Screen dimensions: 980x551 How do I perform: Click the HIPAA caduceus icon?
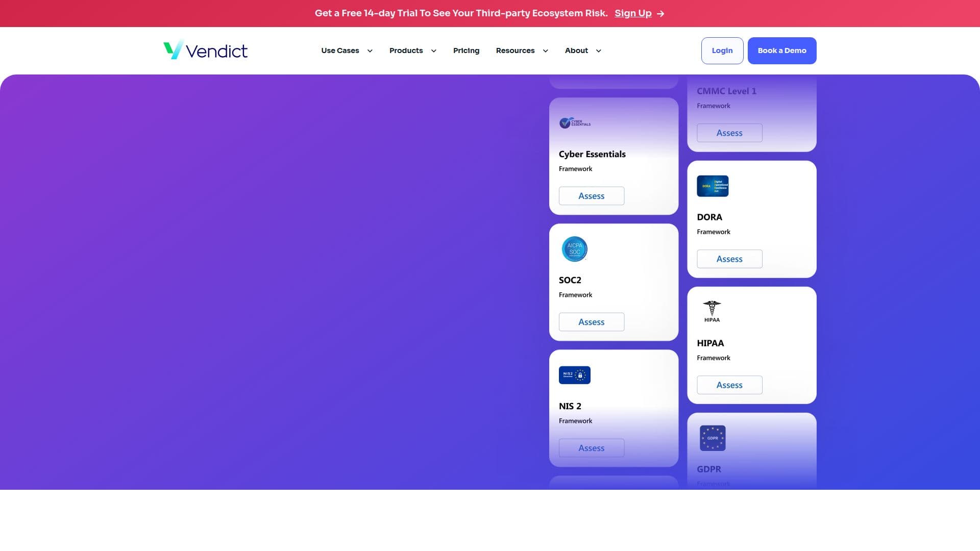tap(712, 312)
